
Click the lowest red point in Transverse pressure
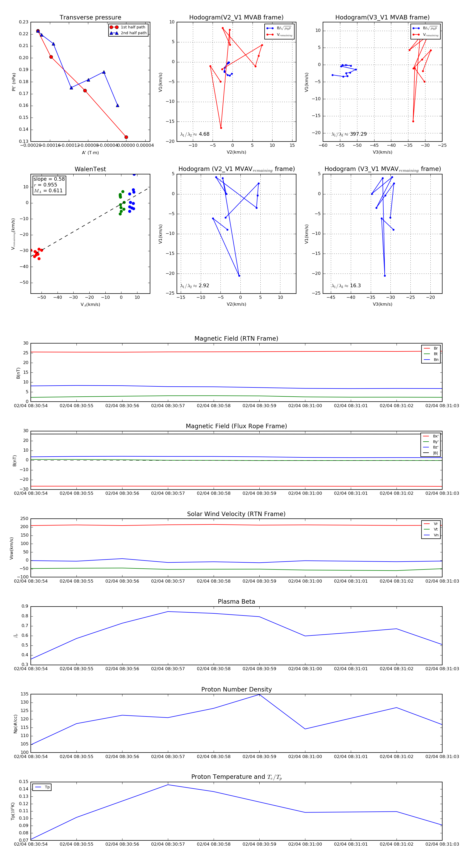click(126, 137)
